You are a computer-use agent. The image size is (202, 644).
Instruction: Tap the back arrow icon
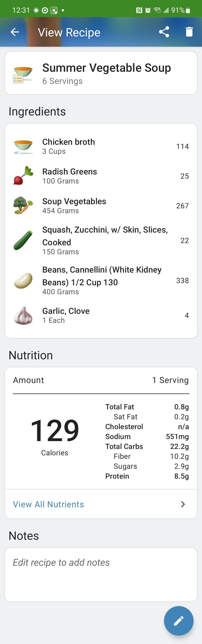point(15,32)
